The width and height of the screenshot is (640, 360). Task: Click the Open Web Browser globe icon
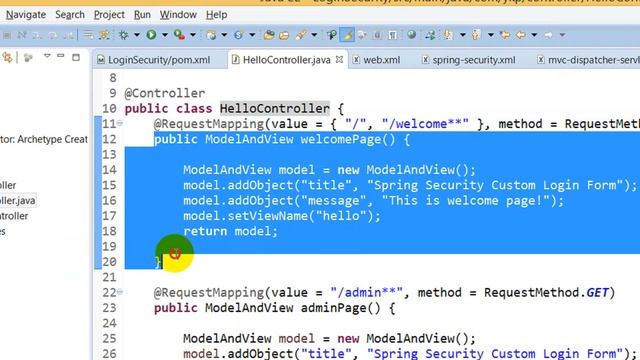pyautogui.click(x=411, y=35)
